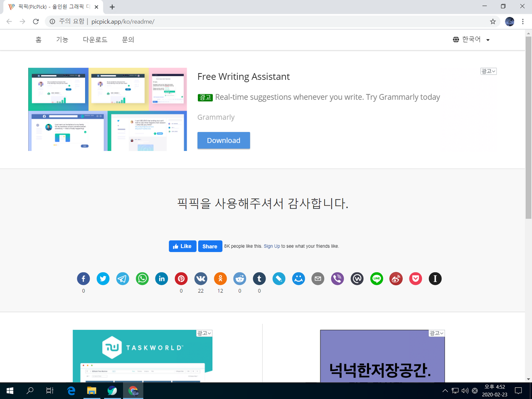532x399 pixels.
Task: Share via purple Viber icon
Action: pyautogui.click(x=337, y=278)
